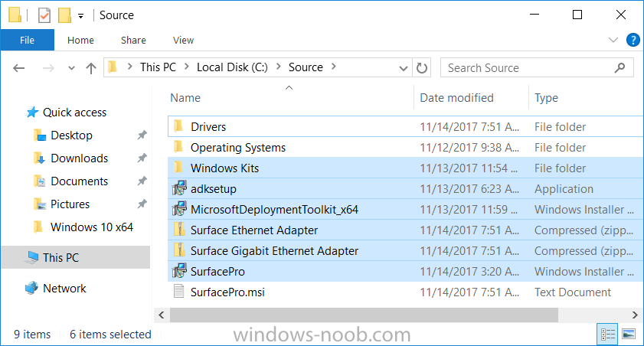The height and width of the screenshot is (346, 644).
Task: Navigate back using the back arrow
Action: coord(19,67)
